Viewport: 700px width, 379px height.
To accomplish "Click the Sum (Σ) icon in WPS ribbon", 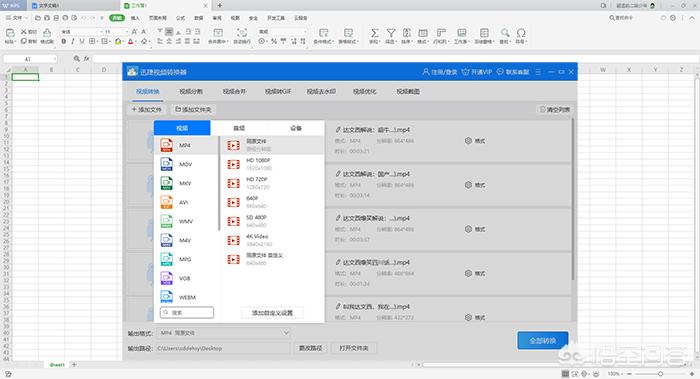I will (x=375, y=33).
